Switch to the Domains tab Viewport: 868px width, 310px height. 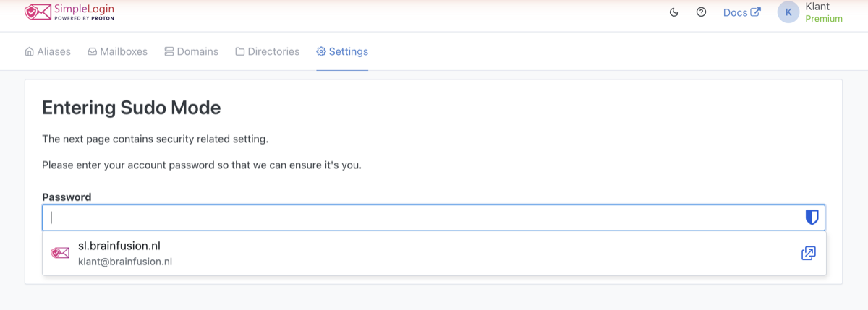tap(191, 52)
